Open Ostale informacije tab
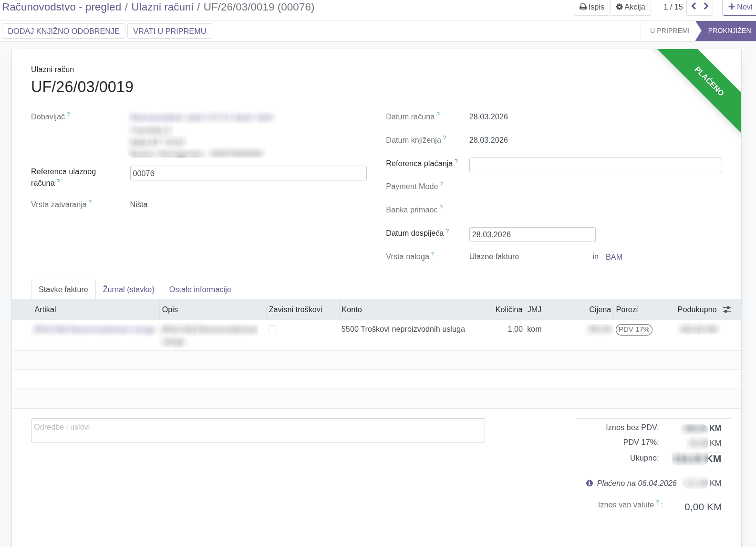The height and width of the screenshot is (547, 756). 200,290
